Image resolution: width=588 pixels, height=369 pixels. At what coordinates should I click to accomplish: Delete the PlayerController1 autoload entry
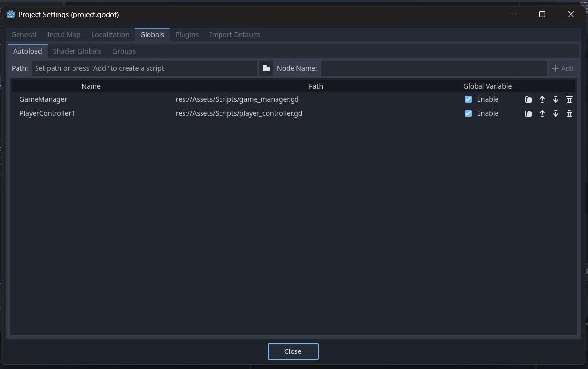point(569,113)
